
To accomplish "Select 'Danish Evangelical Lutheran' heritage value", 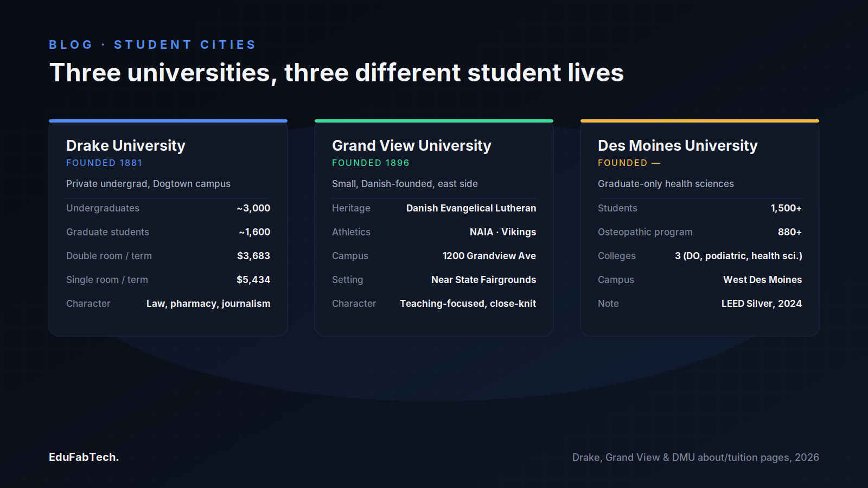I will coord(471,208).
